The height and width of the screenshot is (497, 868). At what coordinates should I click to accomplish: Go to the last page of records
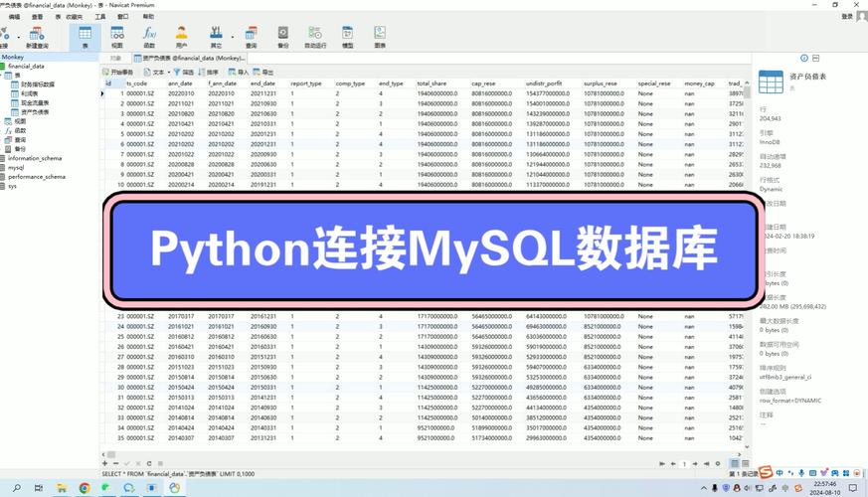pos(706,464)
